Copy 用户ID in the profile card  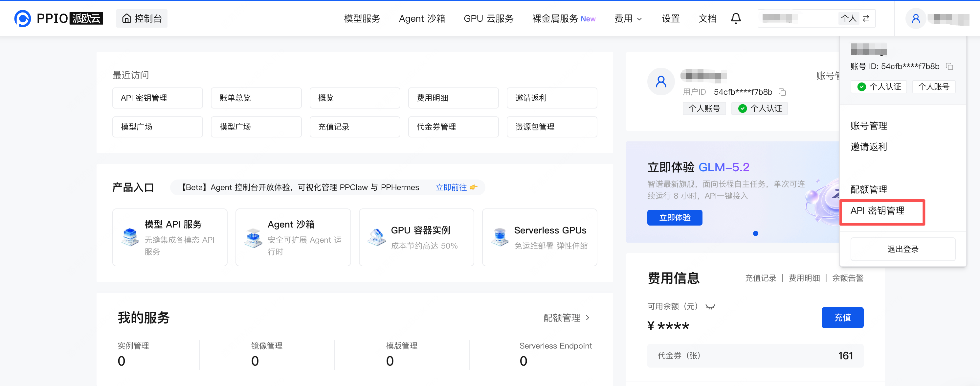coord(782,92)
